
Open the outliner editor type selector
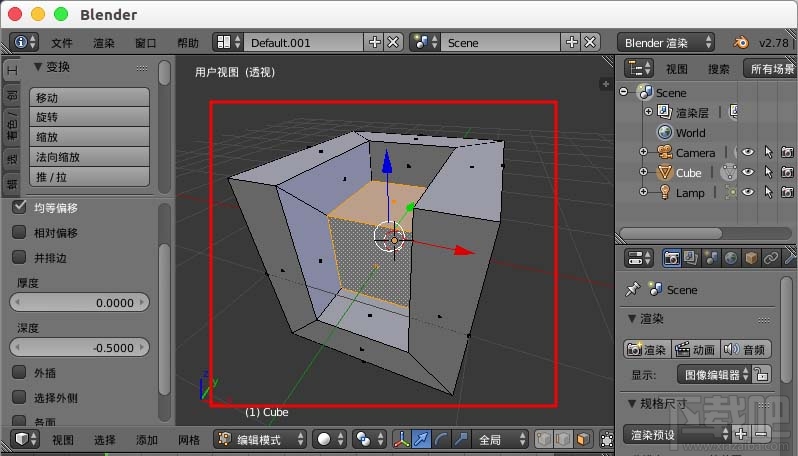tap(639, 68)
